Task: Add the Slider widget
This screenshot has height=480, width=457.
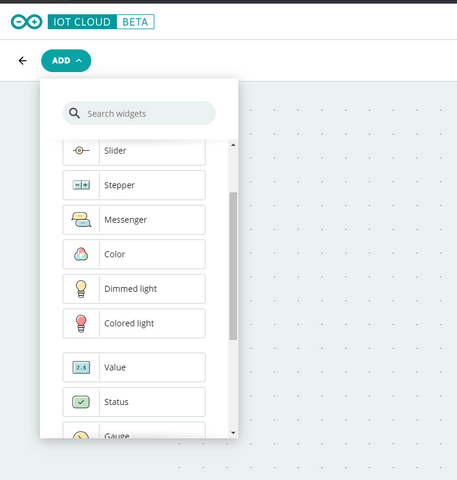Action: pos(134,152)
